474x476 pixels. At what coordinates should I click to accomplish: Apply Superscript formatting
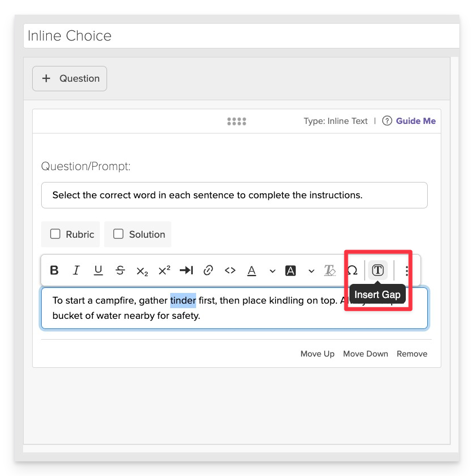pyautogui.click(x=164, y=270)
